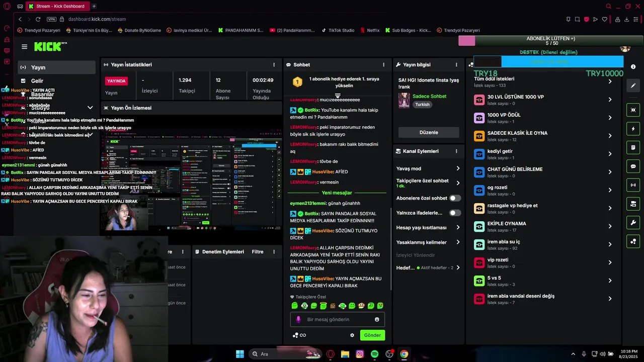Viewport: 644px width, 362px height.
Task: Click the VPN badge in address bar
Action: coord(51,19)
